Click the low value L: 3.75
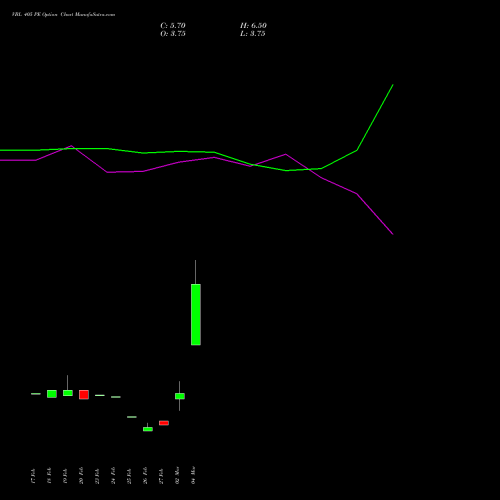 click(x=253, y=34)
